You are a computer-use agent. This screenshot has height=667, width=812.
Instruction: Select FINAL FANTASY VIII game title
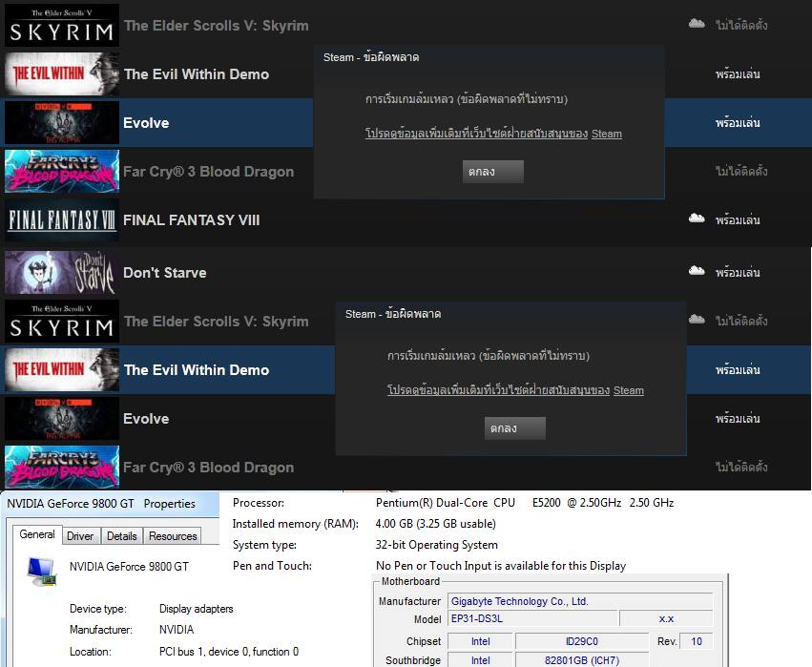point(192,220)
